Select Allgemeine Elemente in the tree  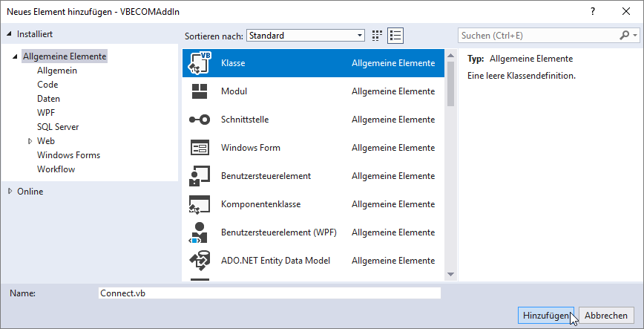tap(65, 56)
